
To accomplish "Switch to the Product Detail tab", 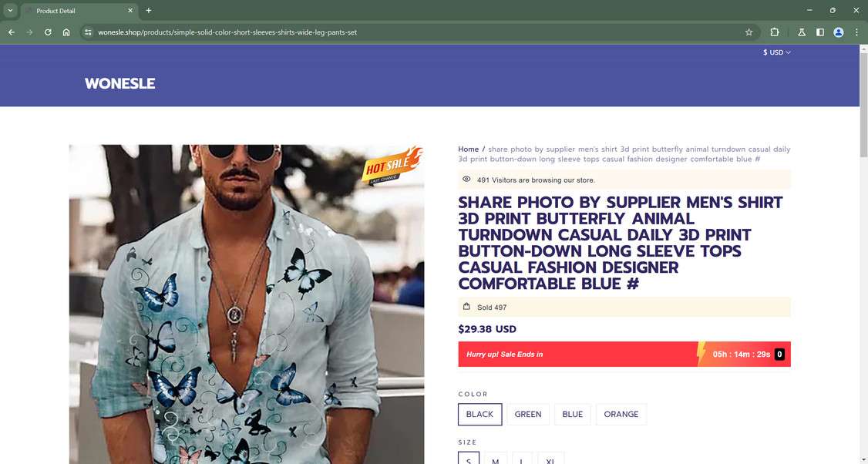I will 79,11.
